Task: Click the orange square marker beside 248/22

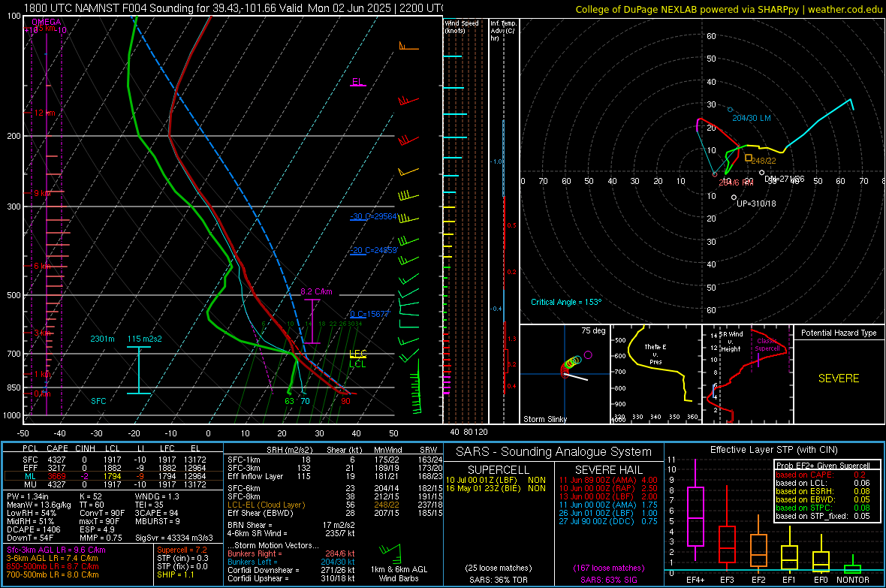Action: tap(748, 158)
